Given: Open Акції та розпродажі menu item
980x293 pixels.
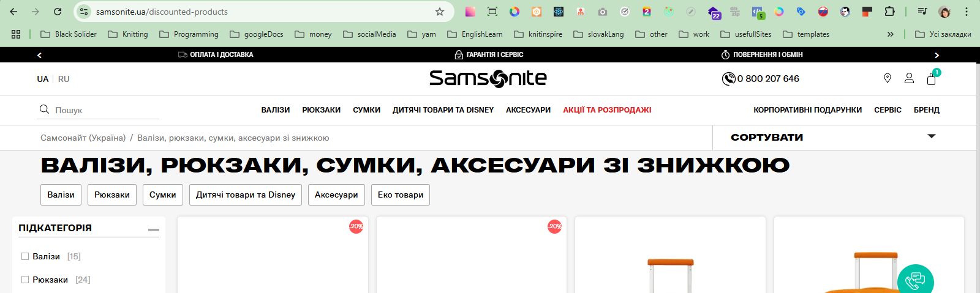Looking at the screenshot, I should [607, 110].
